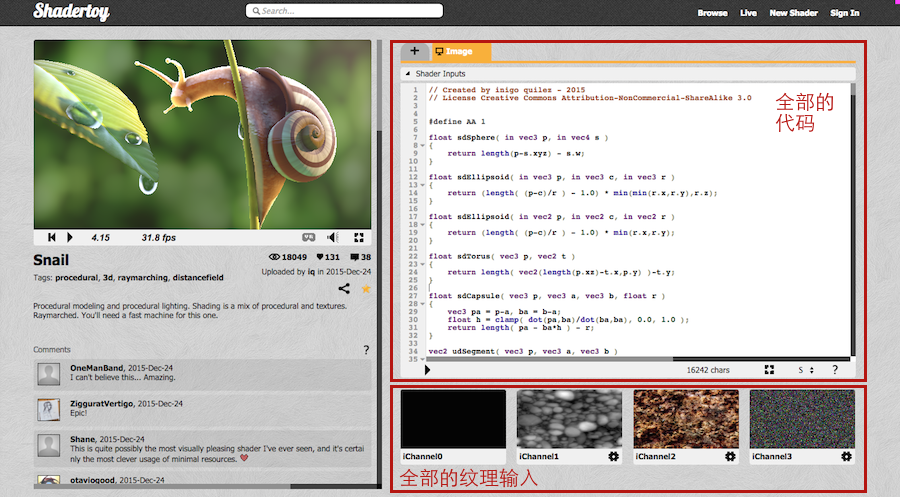
Task: Rewind the shader to start time
Action: 51,237
